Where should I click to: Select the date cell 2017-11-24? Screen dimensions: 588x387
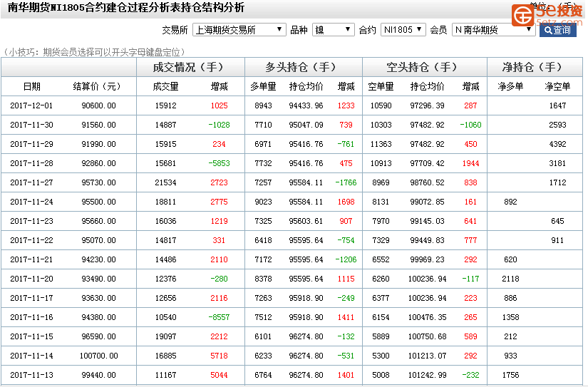[x=31, y=202]
